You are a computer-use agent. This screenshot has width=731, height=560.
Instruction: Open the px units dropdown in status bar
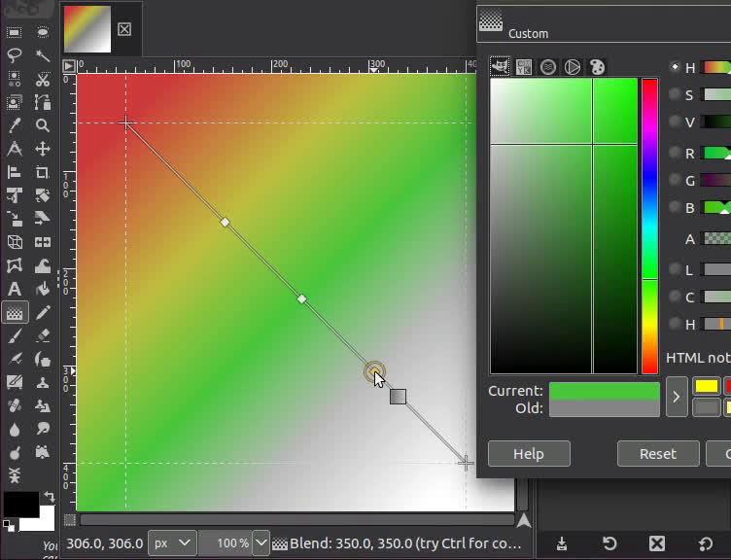[172, 542]
